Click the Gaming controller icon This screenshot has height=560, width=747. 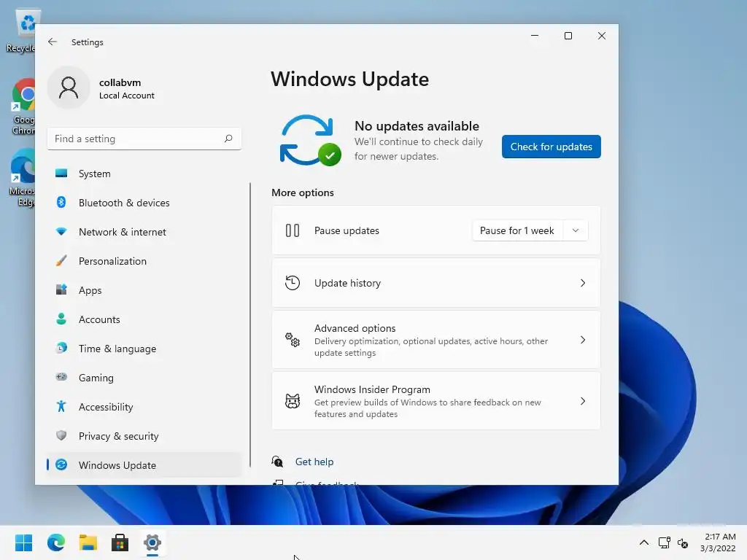click(61, 377)
